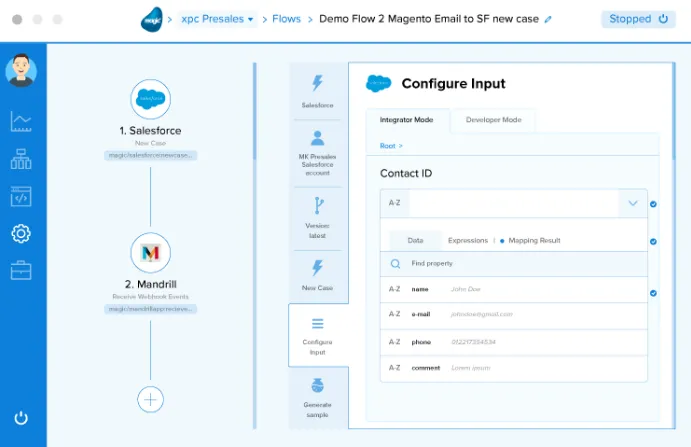
Task: Open the Salesforce lightning step
Action: tap(317, 91)
